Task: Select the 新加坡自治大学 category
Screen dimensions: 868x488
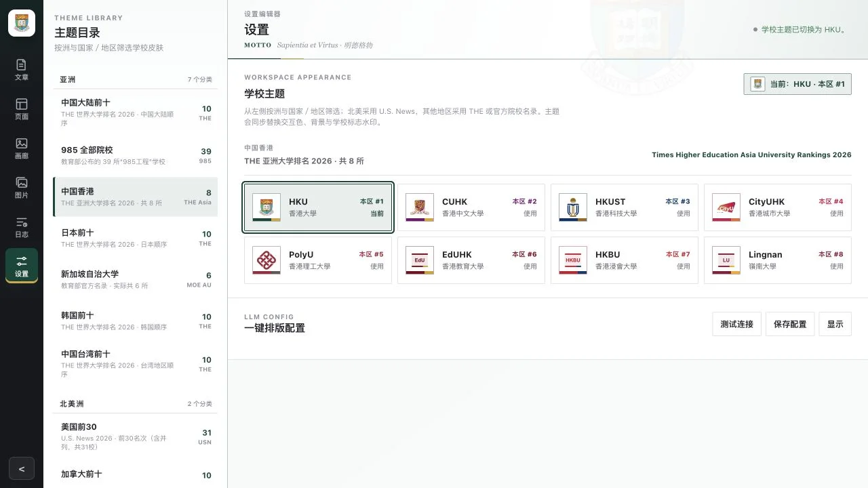Action: [136, 279]
